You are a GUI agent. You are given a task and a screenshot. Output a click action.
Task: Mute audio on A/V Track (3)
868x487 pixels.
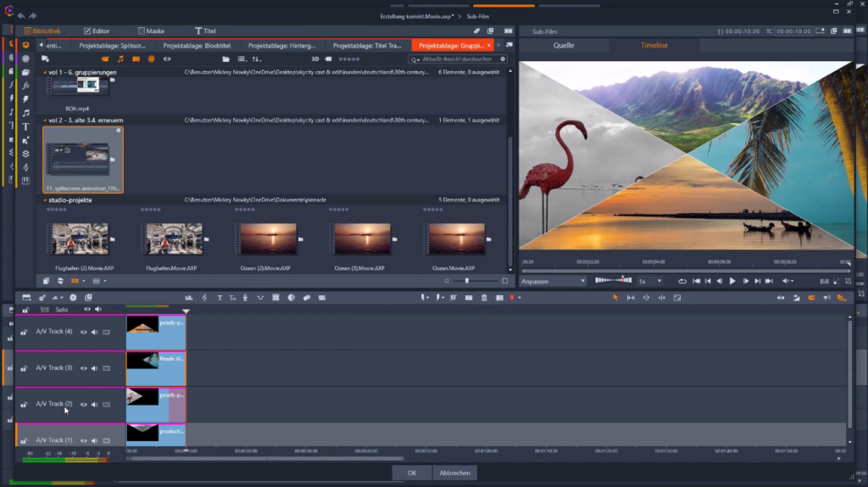pos(94,368)
